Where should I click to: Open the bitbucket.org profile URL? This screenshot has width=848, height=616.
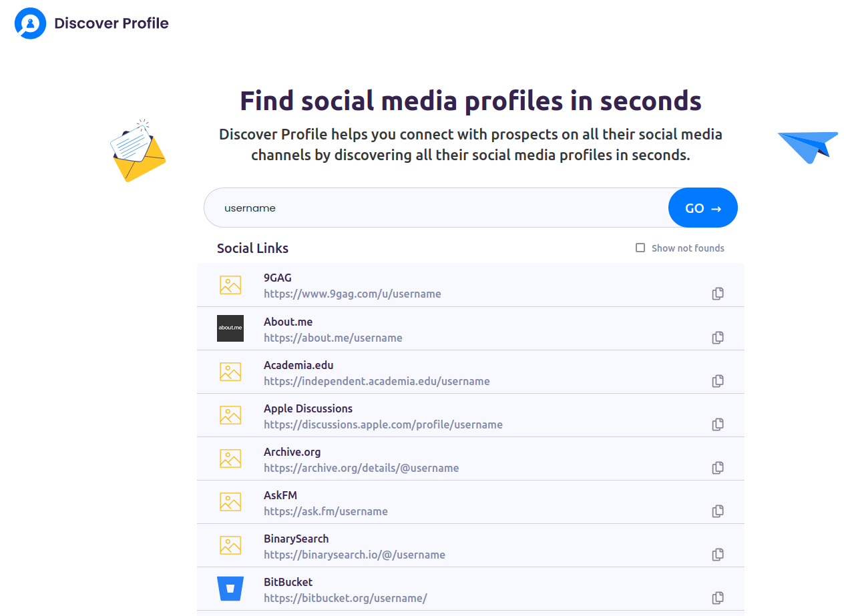(x=345, y=598)
